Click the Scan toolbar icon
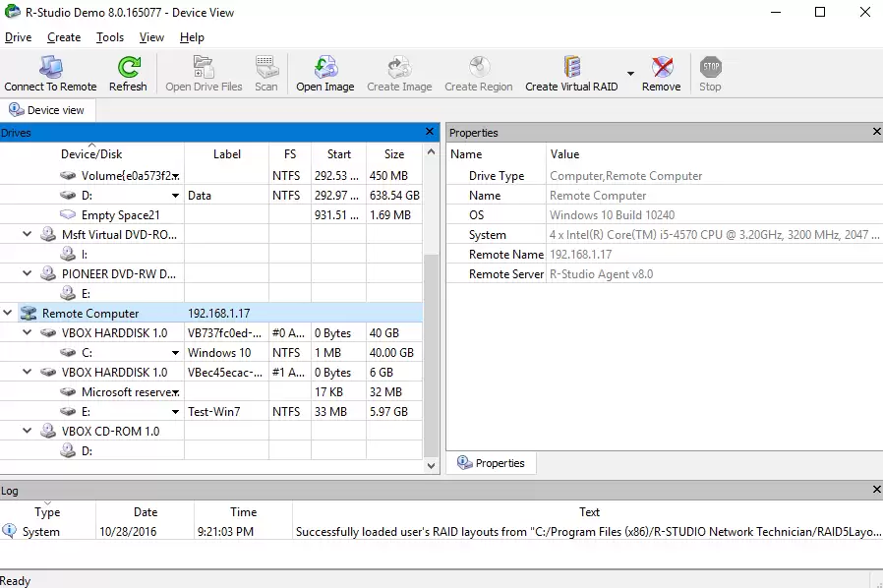This screenshot has height=588, width=883. tap(265, 68)
